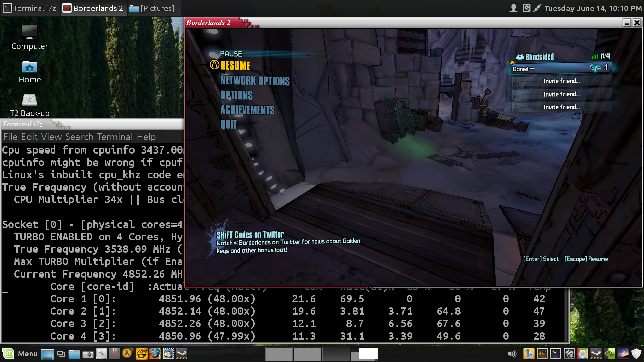Screen dimensions: 644x362
Task: Click the pen icon beside the clock
Action: [x=537, y=8]
